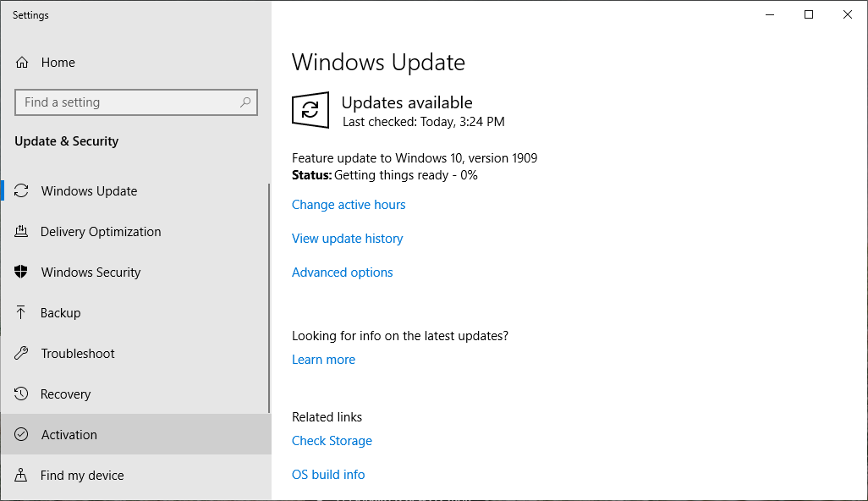868x501 pixels.
Task: Click Feature update to Windows 10 version 1909
Action: point(415,158)
